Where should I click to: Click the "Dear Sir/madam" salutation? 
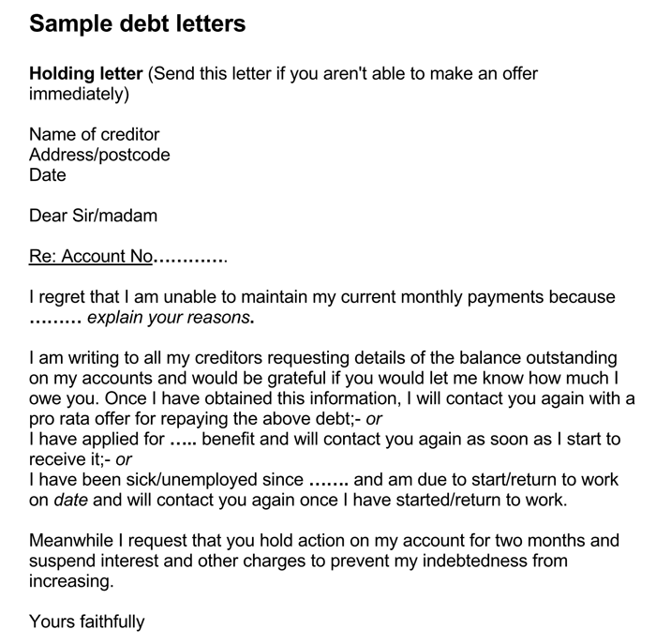tap(93, 216)
